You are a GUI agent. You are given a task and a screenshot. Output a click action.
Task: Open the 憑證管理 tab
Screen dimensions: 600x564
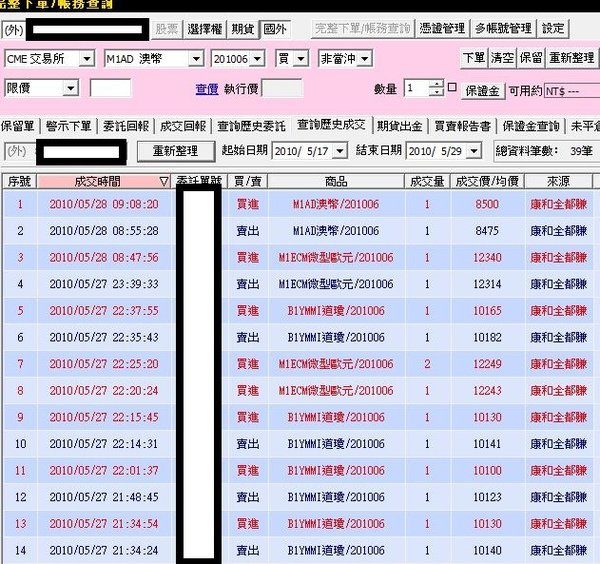point(442,29)
